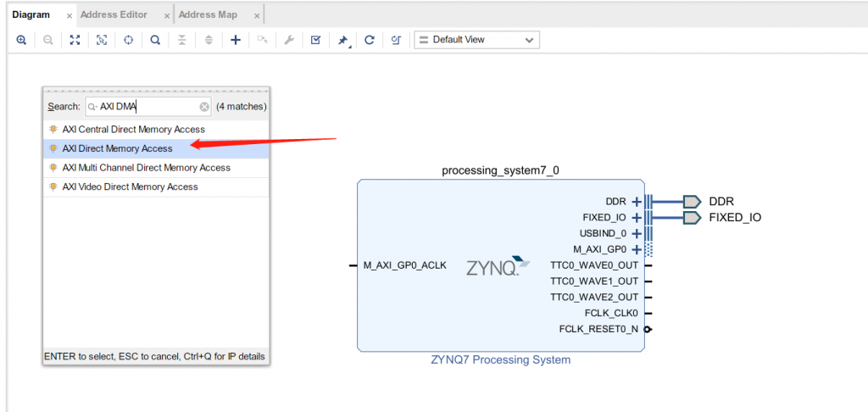Switch to the Diagram tab
Screen dimensions: 868x412
pyautogui.click(x=31, y=15)
